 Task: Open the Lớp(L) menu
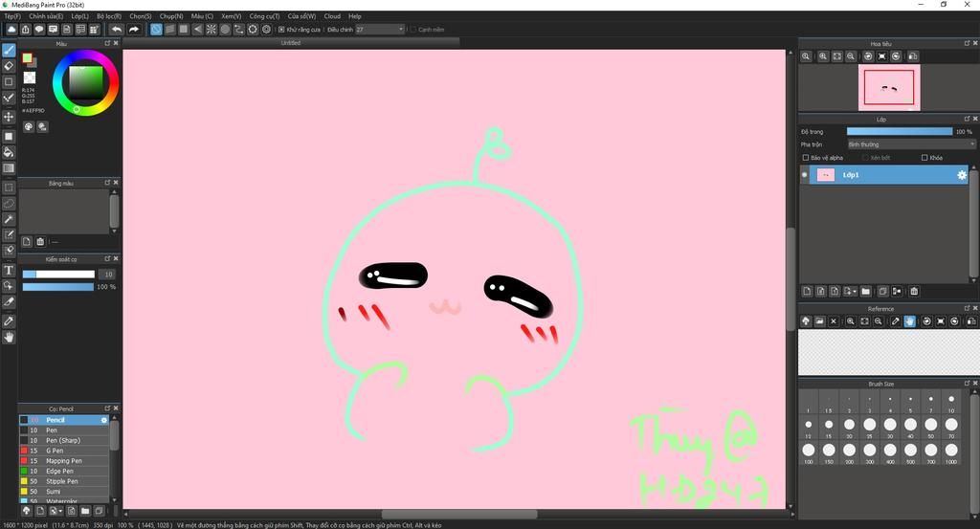(x=79, y=16)
